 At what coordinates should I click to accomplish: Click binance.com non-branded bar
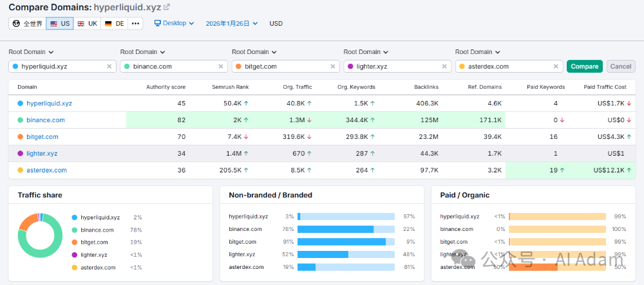(x=336, y=229)
